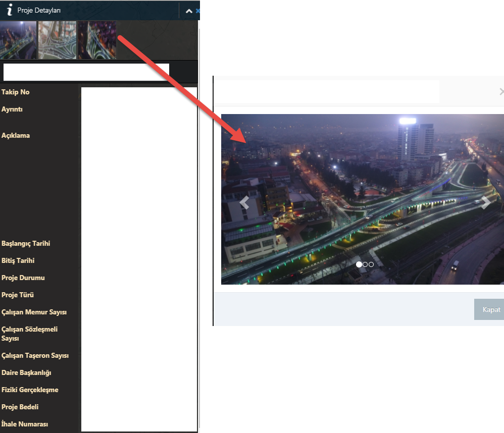504x433 pixels.
Task: Open the first night bridge thumbnail
Action: [x=18, y=40]
